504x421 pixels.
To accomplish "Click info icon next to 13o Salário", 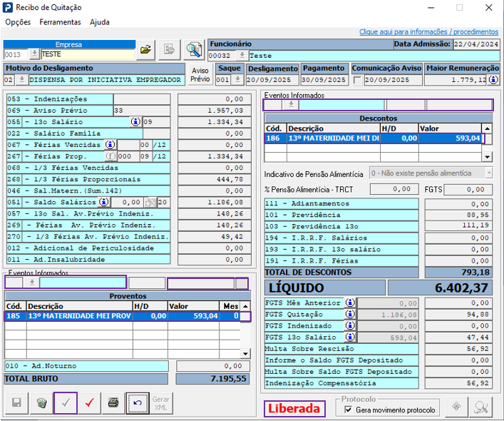I will [135, 122].
